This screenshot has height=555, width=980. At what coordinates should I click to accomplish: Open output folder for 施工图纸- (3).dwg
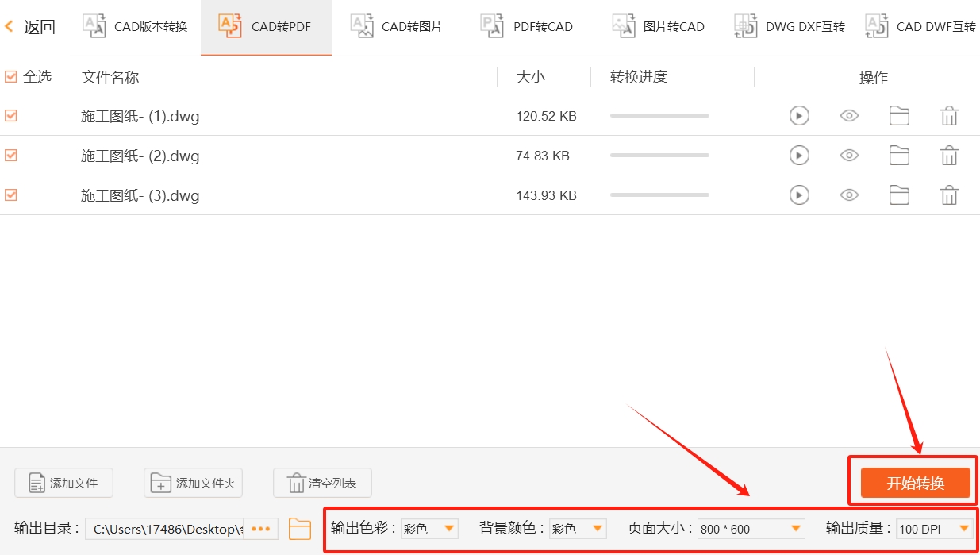click(x=899, y=195)
